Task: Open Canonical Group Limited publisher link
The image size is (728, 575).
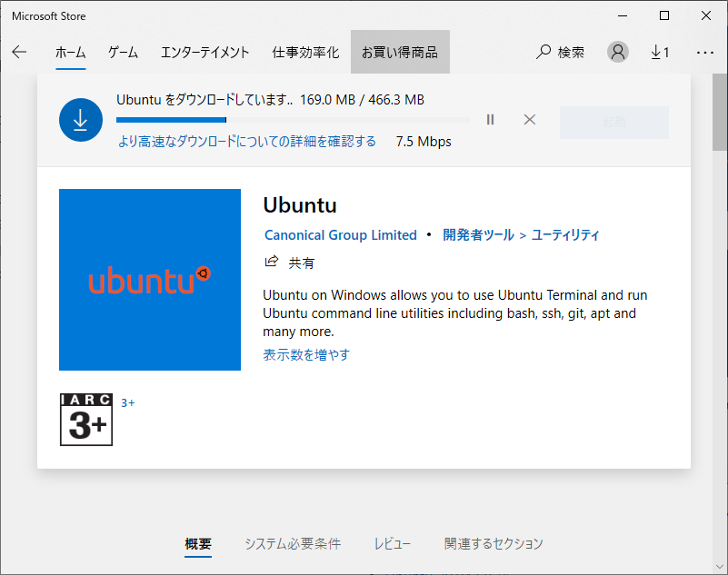Action: tap(341, 235)
